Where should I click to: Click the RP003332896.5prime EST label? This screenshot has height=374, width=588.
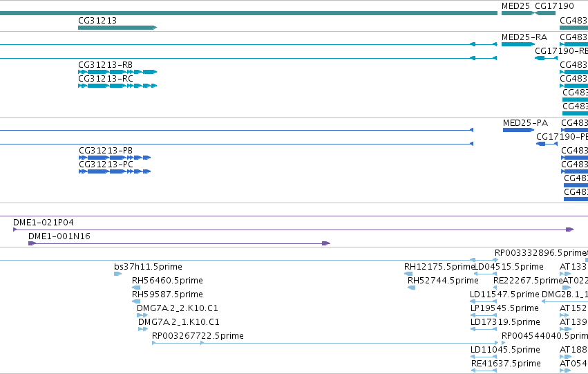click(540, 253)
